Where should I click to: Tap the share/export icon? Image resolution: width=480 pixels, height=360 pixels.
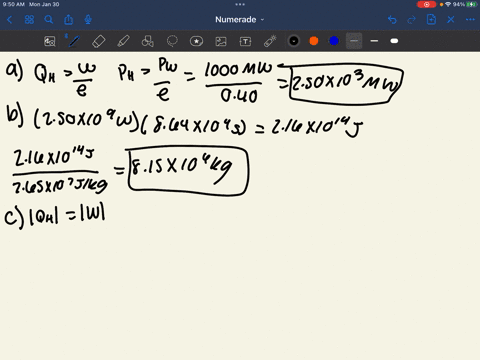coord(68,20)
